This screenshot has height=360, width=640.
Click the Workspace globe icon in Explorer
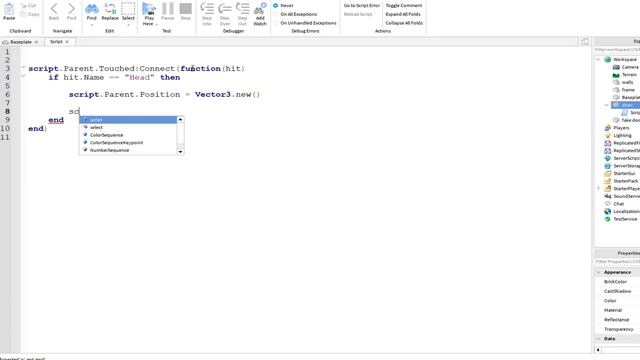coord(607,60)
